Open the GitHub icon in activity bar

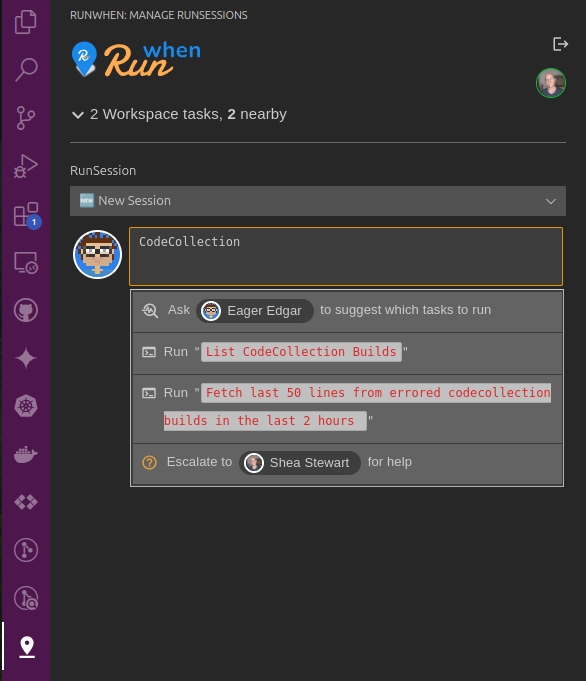[x=26, y=311]
